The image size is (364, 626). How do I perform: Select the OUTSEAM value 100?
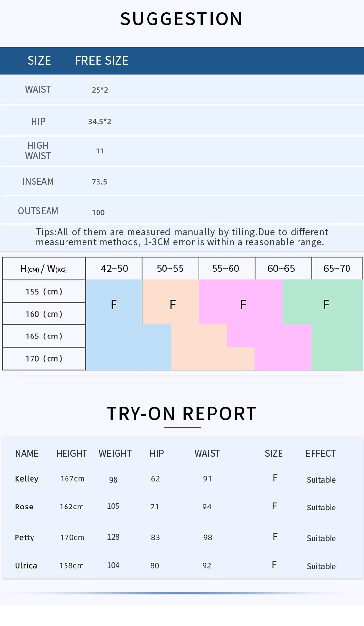point(99,212)
